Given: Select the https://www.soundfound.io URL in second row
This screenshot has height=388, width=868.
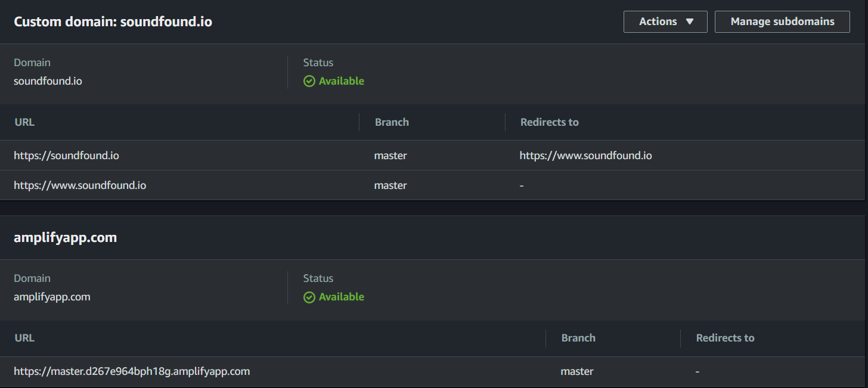Looking at the screenshot, I should (x=80, y=185).
